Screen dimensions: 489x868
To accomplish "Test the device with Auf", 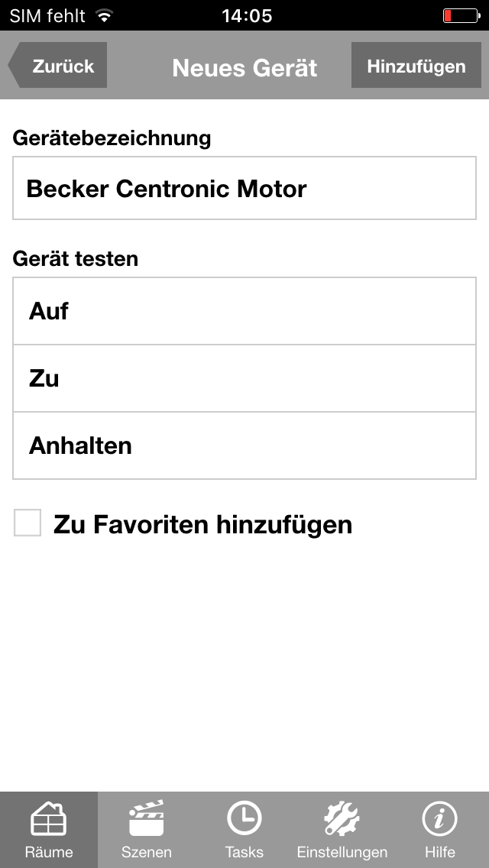I will pyautogui.click(x=244, y=311).
